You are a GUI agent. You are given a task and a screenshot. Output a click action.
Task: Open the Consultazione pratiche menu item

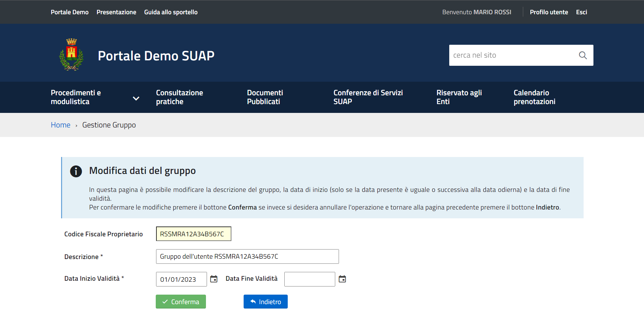179,97
